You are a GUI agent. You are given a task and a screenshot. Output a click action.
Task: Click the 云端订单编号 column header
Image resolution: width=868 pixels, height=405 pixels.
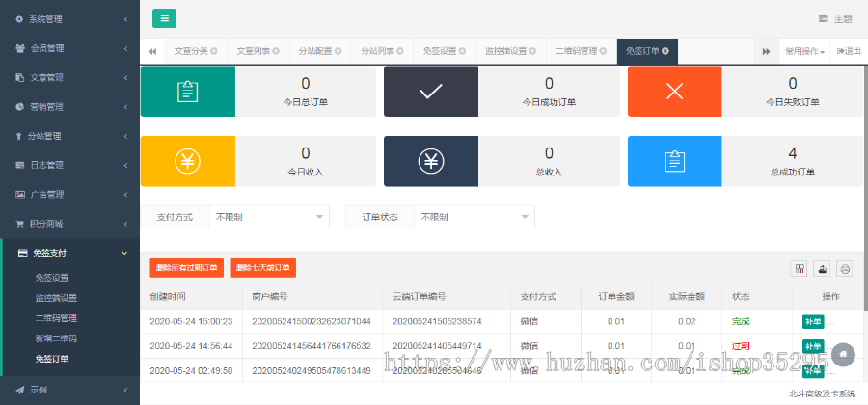point(447,297)
